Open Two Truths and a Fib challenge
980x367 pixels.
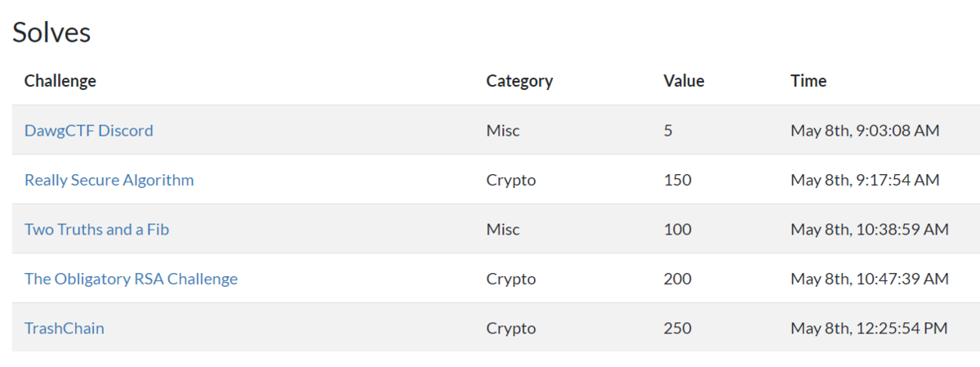tap(96, 230)
